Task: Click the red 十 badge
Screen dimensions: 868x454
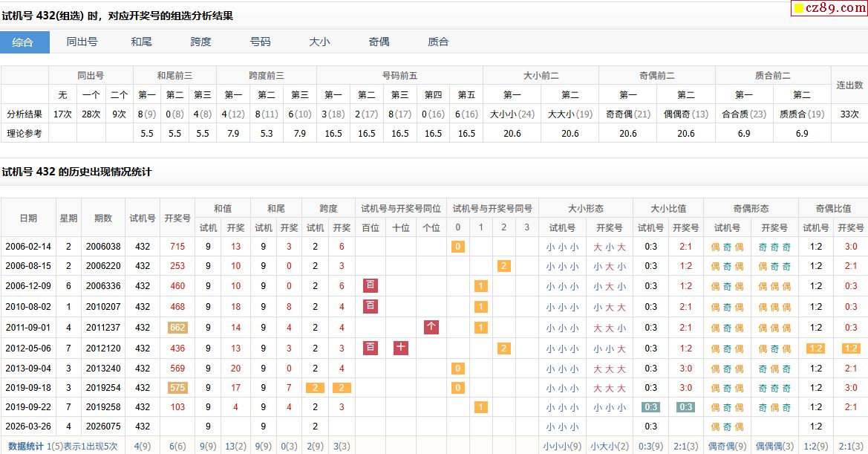Action: pos(401,348)
